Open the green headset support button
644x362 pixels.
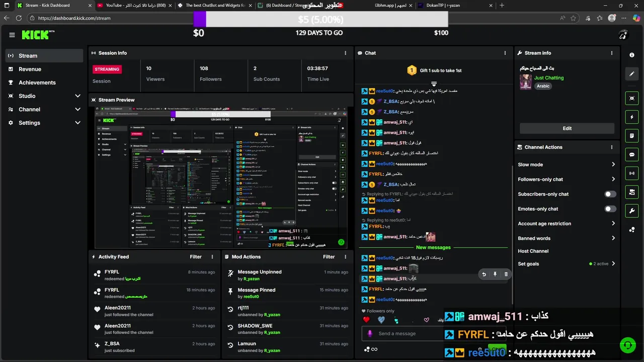coord(627,345)
